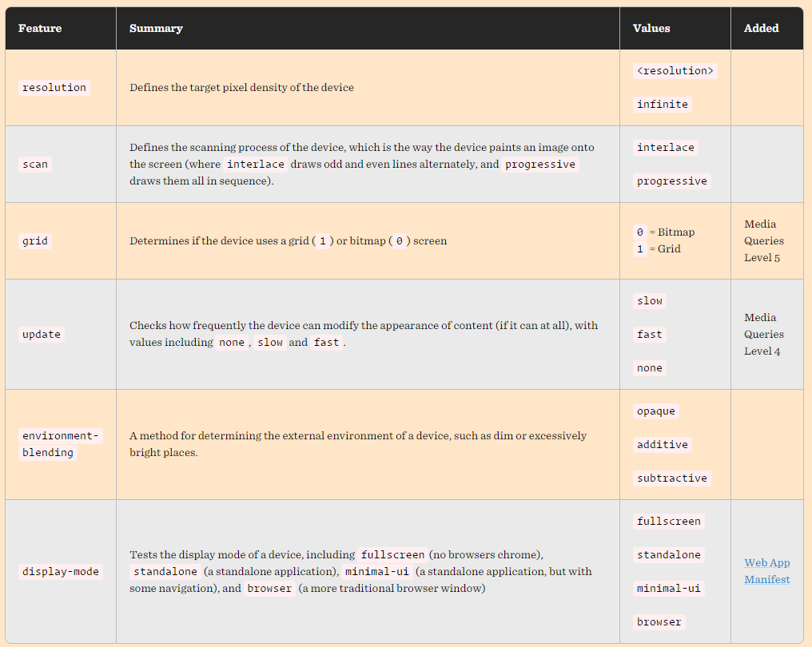The image size is (812, 647).
Task: Select the resolution feature code label
Action: pyautogui.click(x=54, y=88)
